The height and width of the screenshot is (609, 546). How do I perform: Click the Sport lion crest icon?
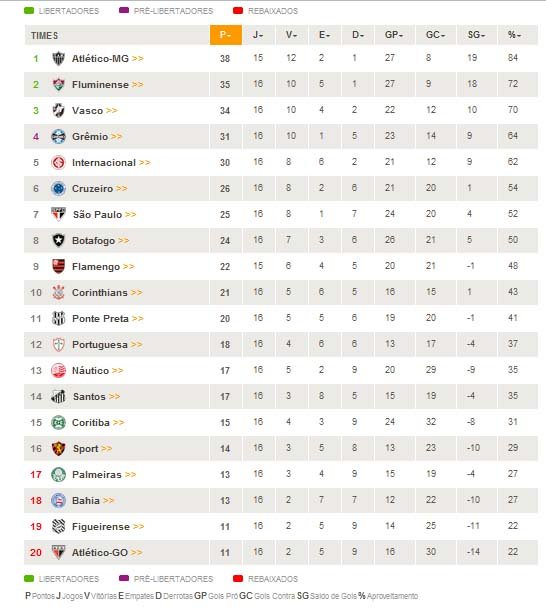click(x=58, y=449)
